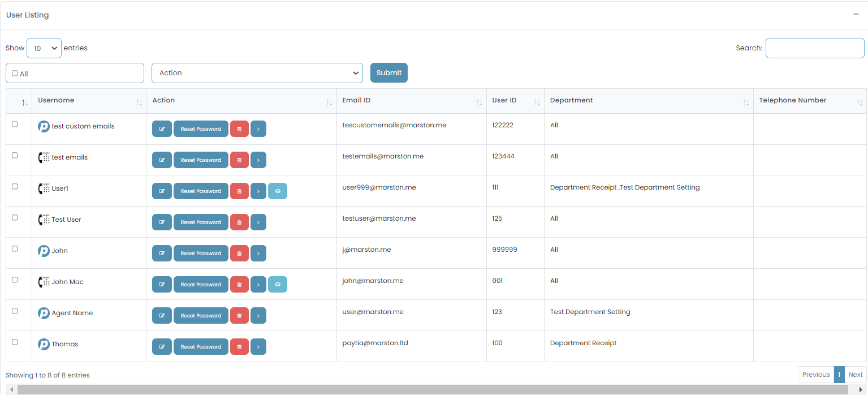
Task: Collapse the User Listing panel
Action: (856, 14)
